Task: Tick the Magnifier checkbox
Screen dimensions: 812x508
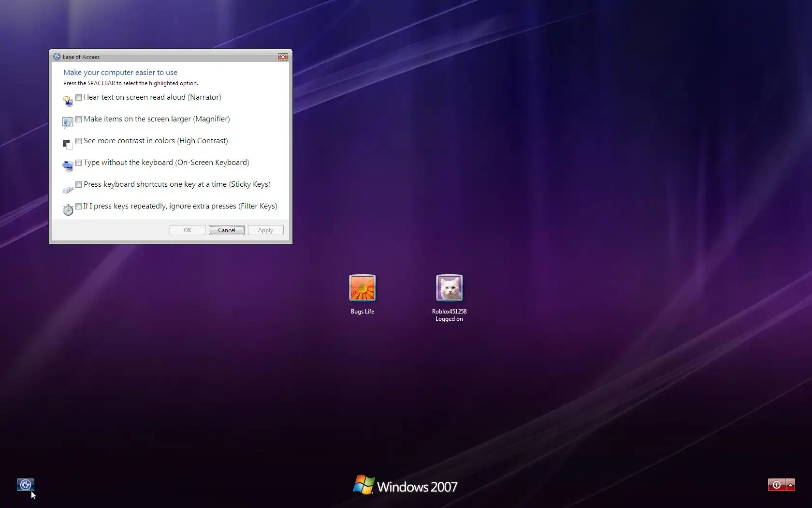Action: tap(78, 119)
